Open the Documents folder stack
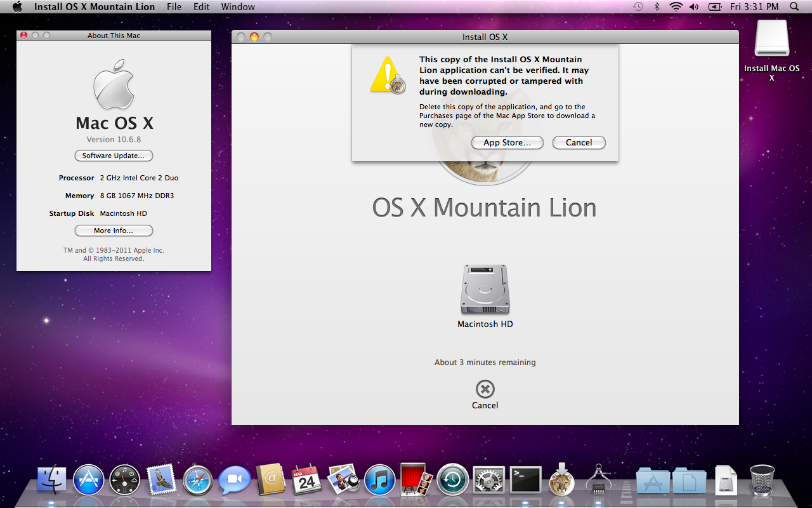Image resolution: width=812 pixels, height=508 pixels. tap(690, 481)
